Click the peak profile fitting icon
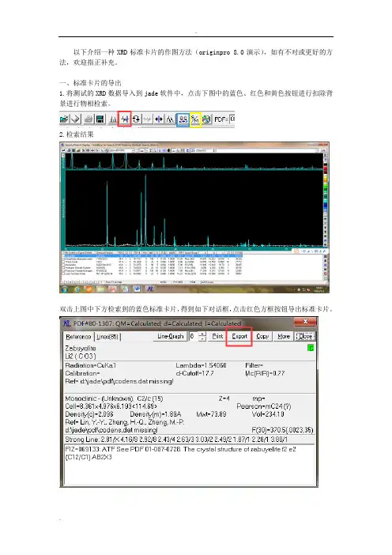This screenshot has height=555, width=392. (170, 119)
